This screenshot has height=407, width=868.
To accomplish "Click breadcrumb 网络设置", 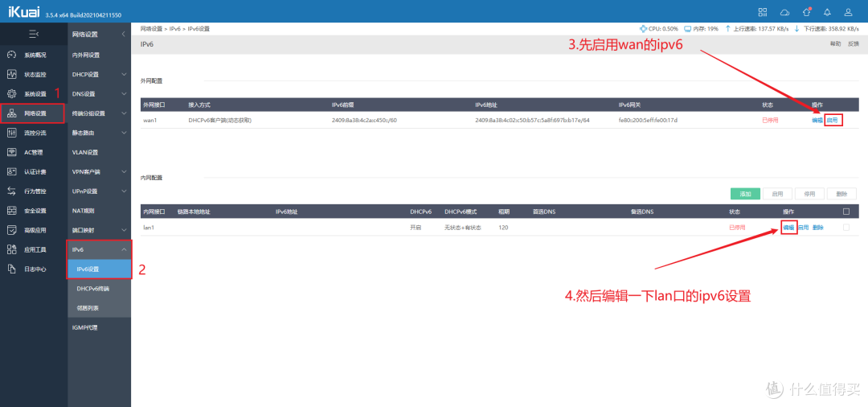I will [x=151, y=28].
